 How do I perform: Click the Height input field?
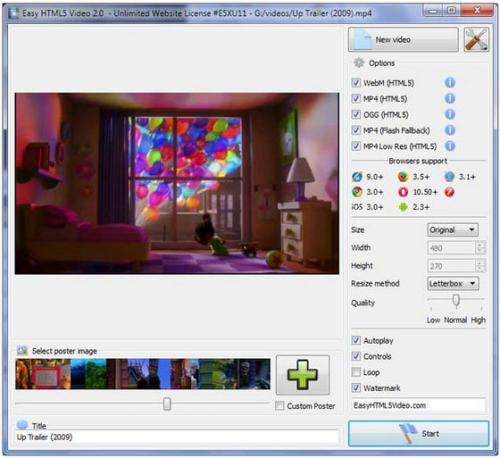click(451, 266)
